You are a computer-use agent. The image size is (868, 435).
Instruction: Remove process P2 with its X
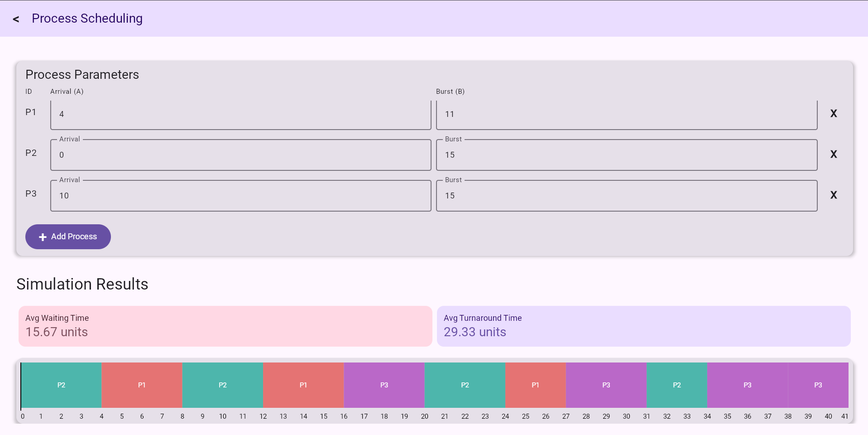click(834, 154)
